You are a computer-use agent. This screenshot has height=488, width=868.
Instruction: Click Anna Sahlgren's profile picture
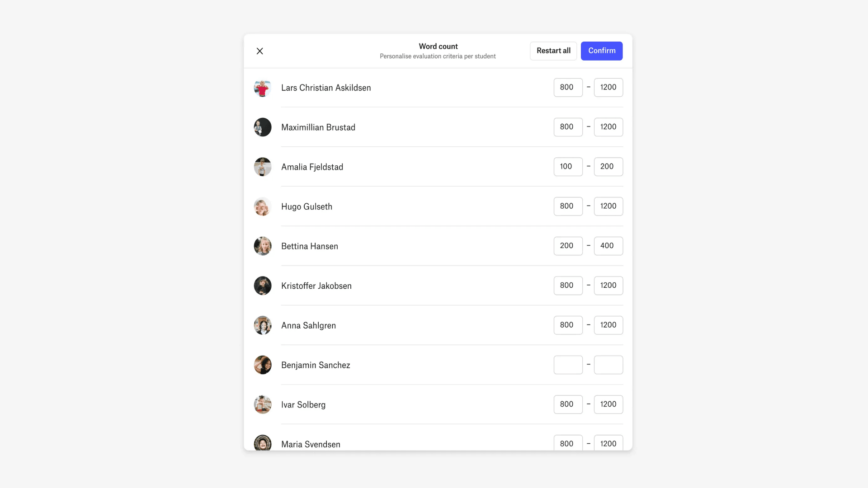click(262, 325)
